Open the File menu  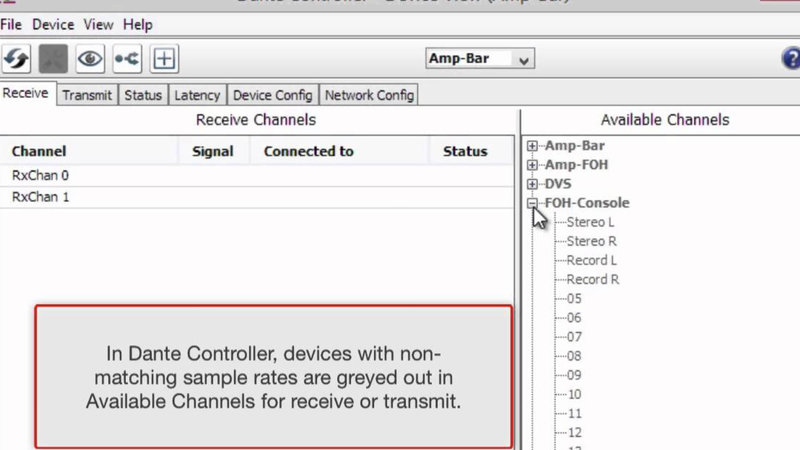[x=11, y=24]
